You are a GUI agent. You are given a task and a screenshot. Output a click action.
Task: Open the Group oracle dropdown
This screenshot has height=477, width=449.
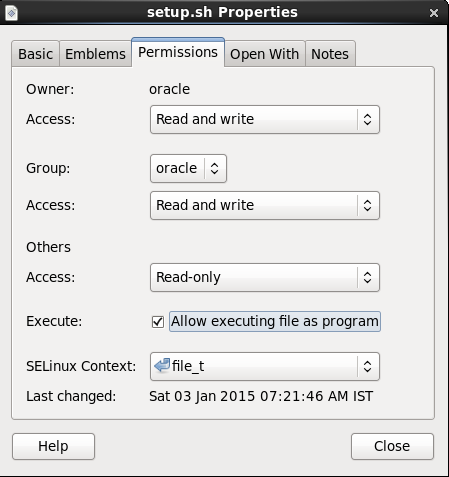(188, 168)
